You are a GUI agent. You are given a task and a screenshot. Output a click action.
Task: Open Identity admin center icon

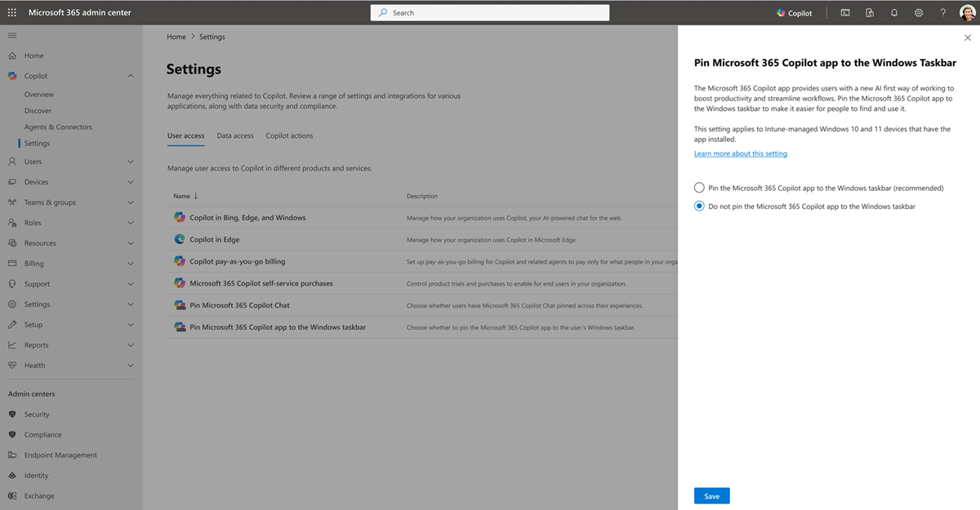pyautogui.click(x=11, y=476)
